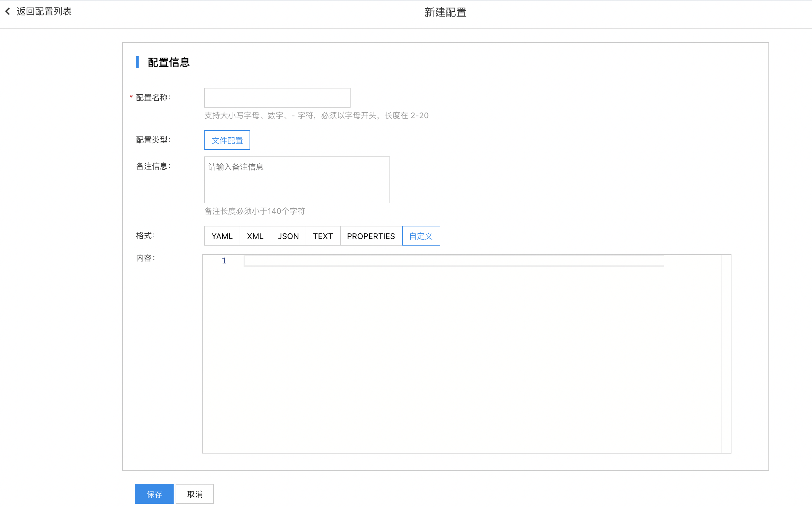The height and width of the screenshot is (507, 812).
Task: Click the 备注信息 label
Action: coord(153,166)
